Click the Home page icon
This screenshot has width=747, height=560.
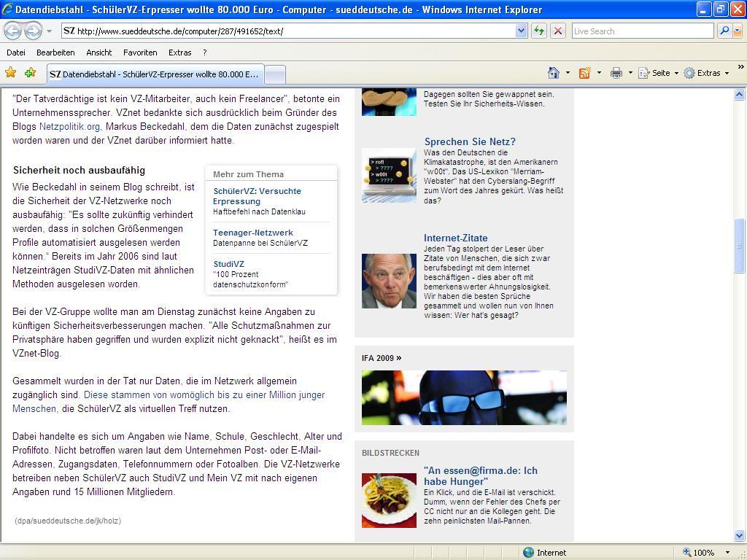pyautogui.click(x=554, y=73)
